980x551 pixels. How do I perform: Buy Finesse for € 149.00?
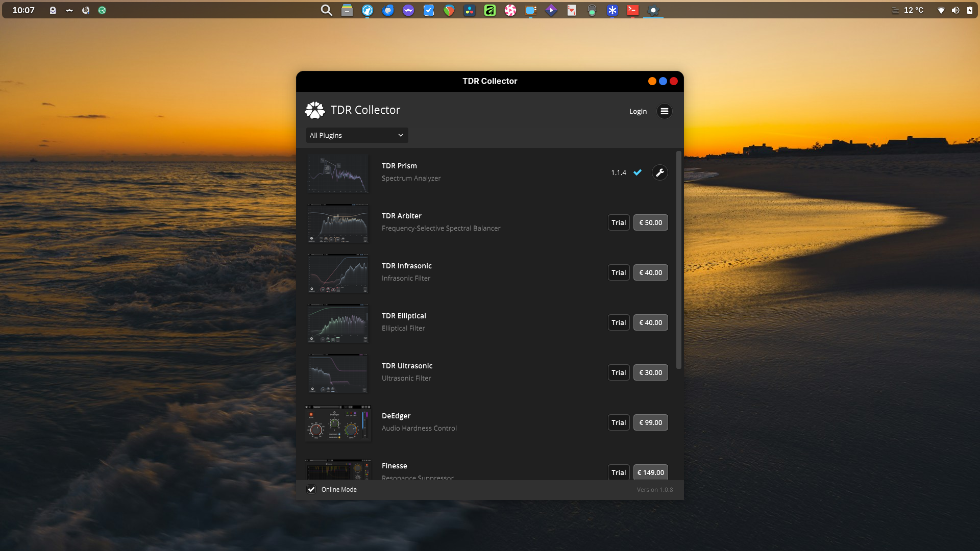click(651, 472)
